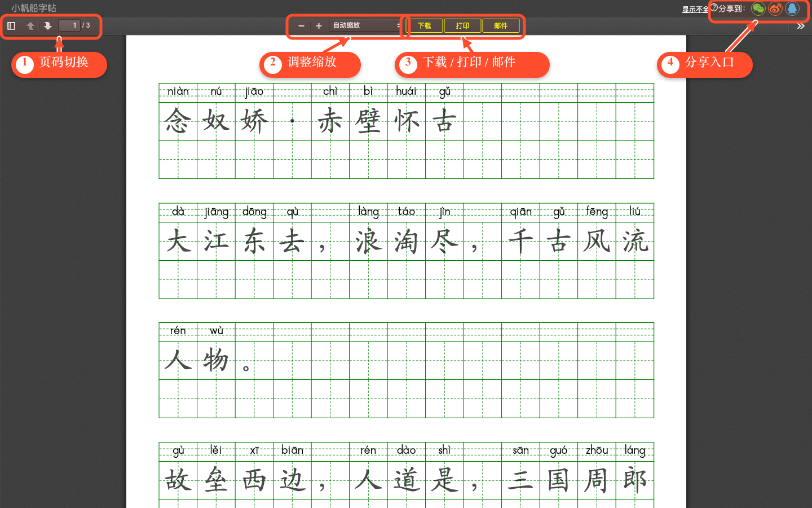Click the 下载 download button

[425, 26]
